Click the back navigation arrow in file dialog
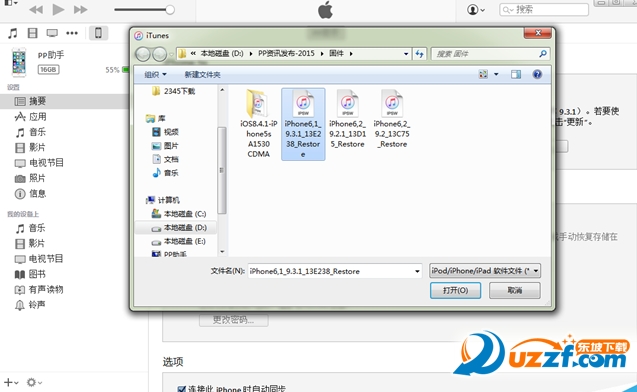 (x=143, y=54)
